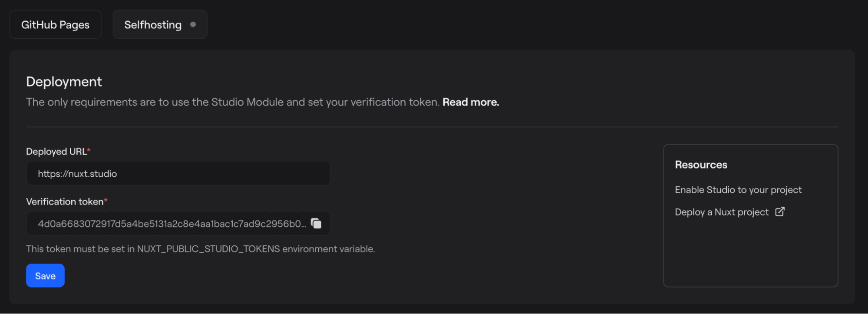The width and height of the screenshot is (868, 314).
Task: Switch to the GitHub Pages tab
Action: coord(55,25)
